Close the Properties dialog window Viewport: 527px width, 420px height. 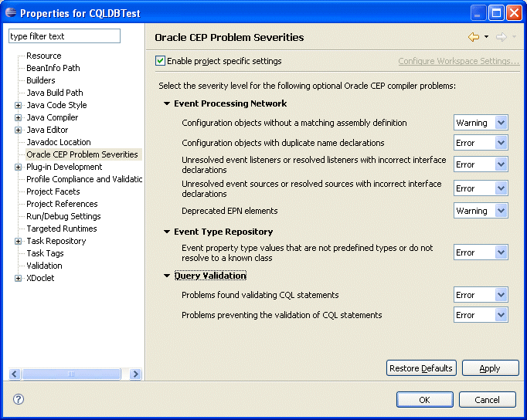click(514, 13)
